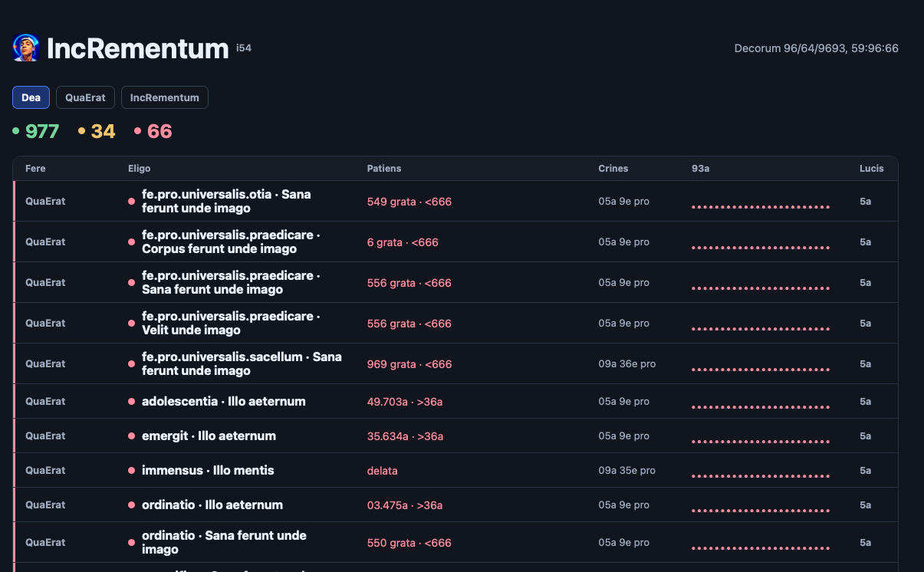Click the 969 grata · <666 value
Screen dimensions: 924x572
click(x=409, y=364)
